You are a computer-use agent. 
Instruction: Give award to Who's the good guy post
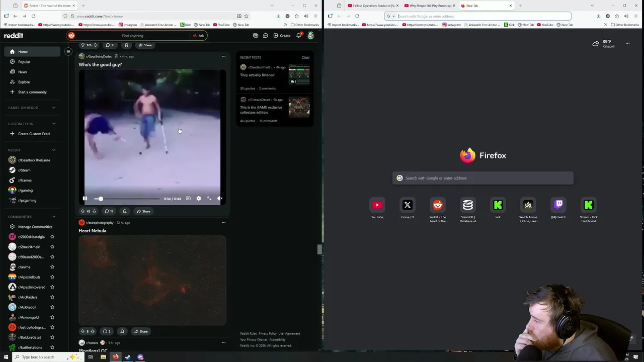(x=125, y=211)
